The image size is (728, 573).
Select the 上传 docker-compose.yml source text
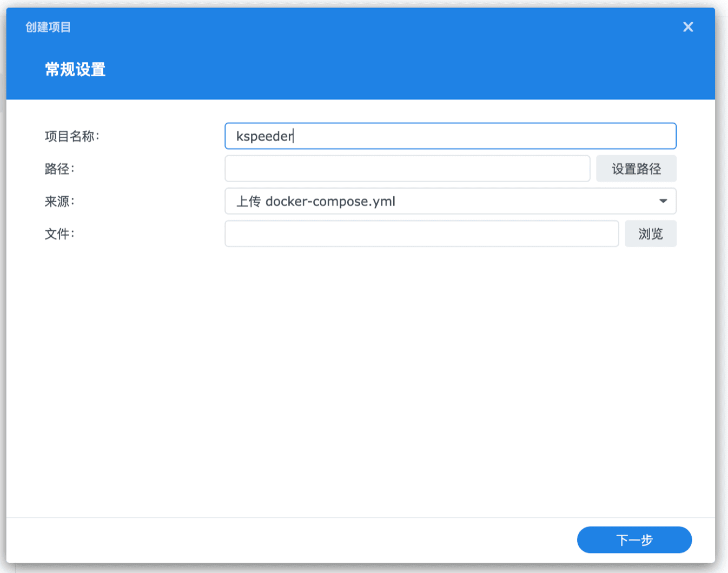coord(316,202)
